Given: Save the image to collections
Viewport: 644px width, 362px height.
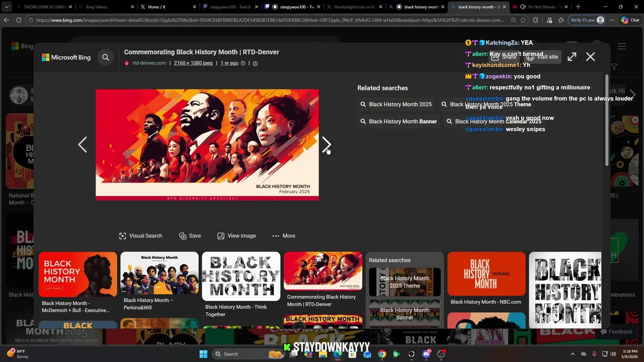Looking at the screenshot, I should [190, 236].
